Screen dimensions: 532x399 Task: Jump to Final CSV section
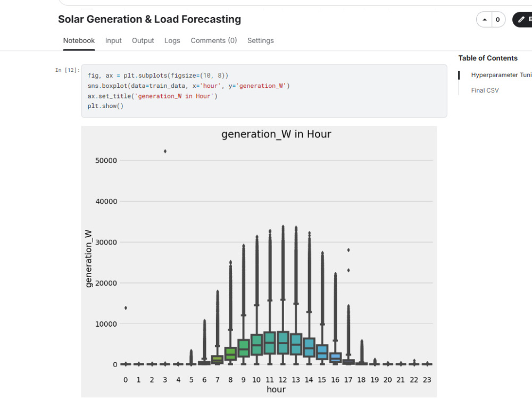485,90
